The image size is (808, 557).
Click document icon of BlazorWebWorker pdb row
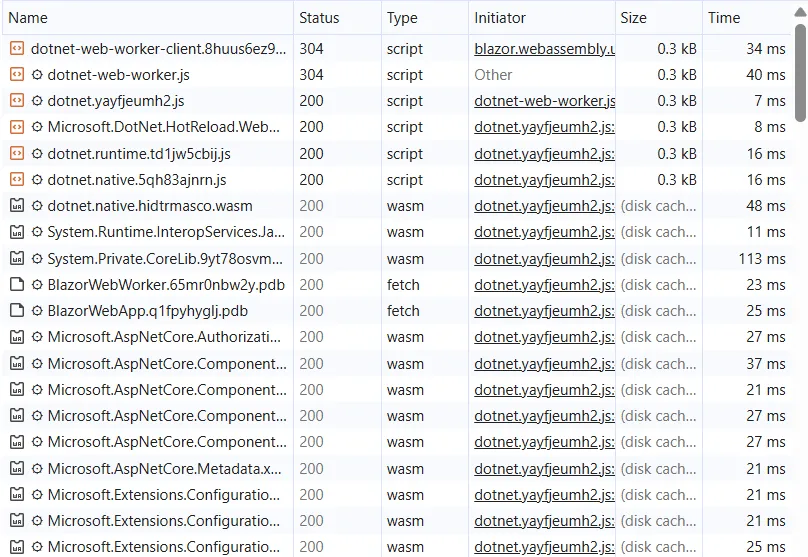pyautogui.click(x=17, y=284)
